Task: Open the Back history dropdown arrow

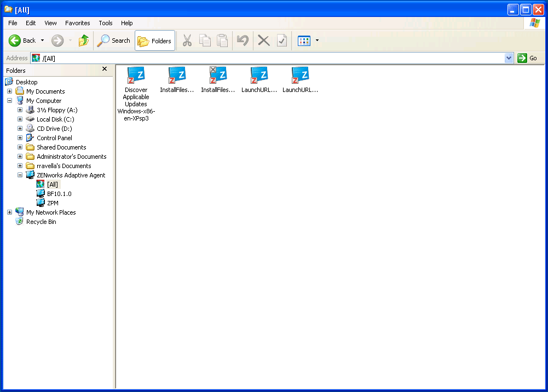Action: pyautogui.click(x=42, y=41)
